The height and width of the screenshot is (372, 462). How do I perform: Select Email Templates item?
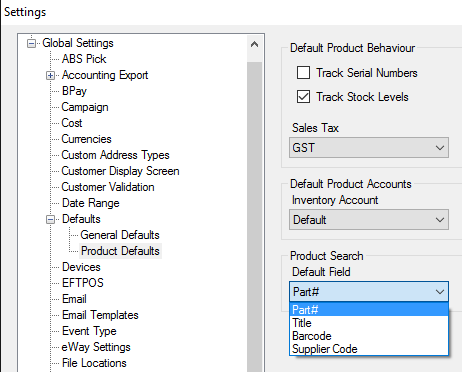pos(100,315)
